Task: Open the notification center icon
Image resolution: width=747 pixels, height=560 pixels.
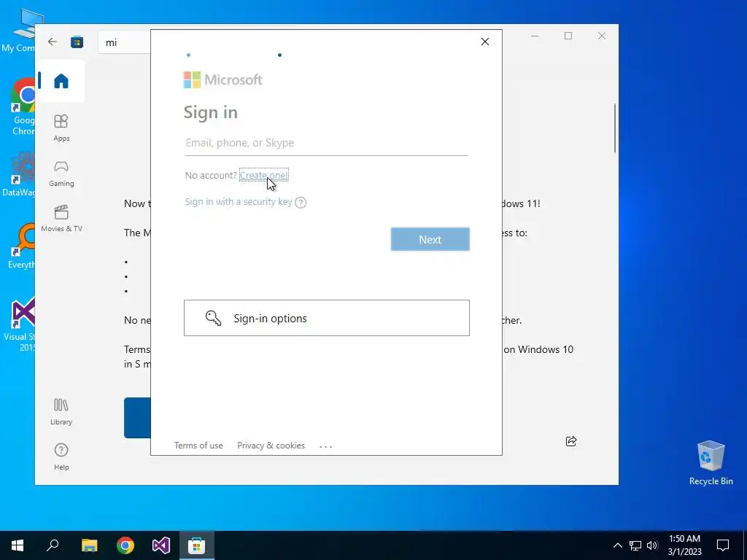Action: pyautogui.click(x=723, y=545)
